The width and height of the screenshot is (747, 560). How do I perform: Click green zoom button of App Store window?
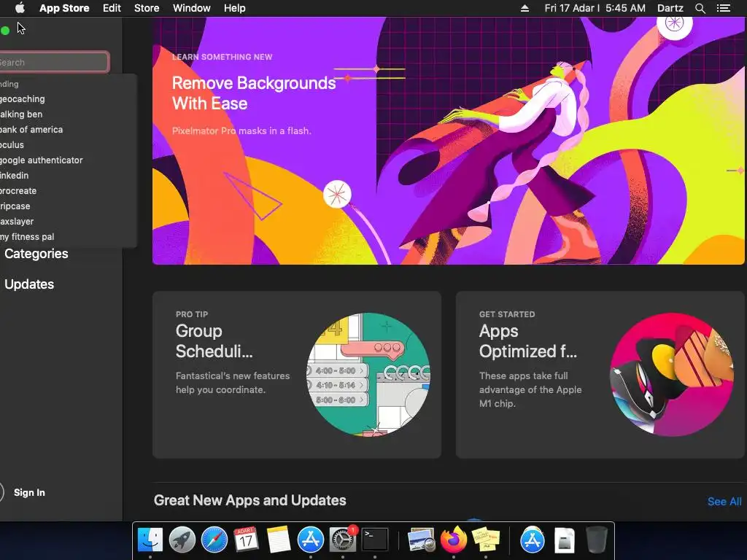5,31
